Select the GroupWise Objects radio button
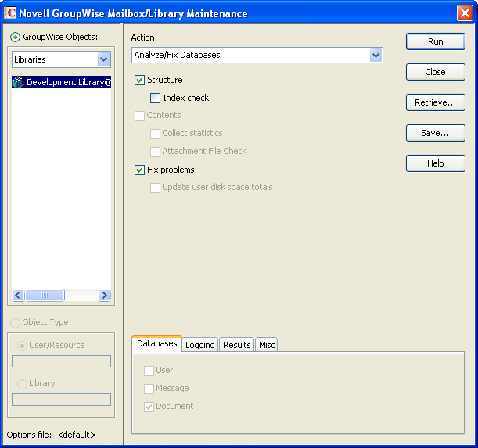Image resolution: width=478 pixels, height=448 pixels. 15,38
